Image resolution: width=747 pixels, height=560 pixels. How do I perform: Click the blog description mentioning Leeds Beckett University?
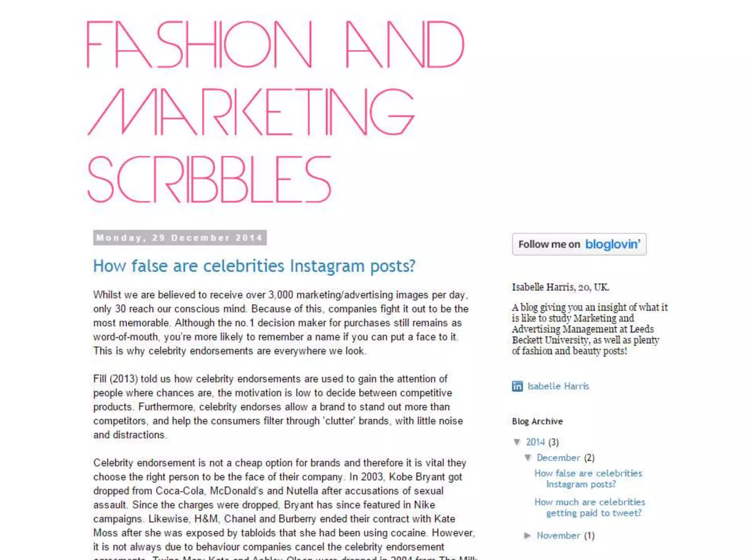click(x=590, y=329)
